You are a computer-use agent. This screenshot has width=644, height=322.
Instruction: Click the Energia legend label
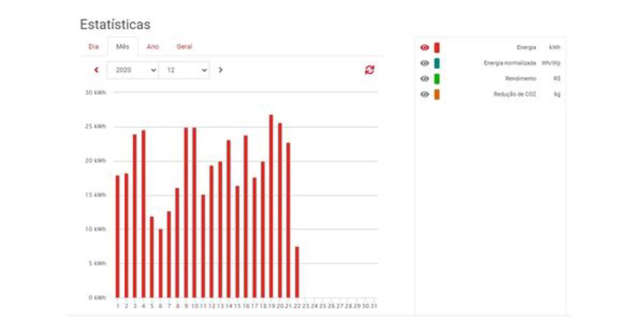(x=526, y=48)
